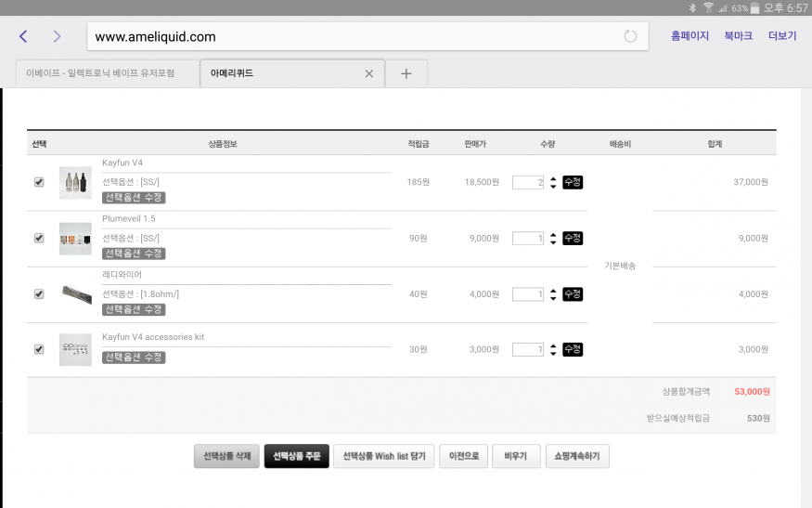Reload the page with the refresh icon
The height and width of the screenshot is (508, 812).
[630, 36]
